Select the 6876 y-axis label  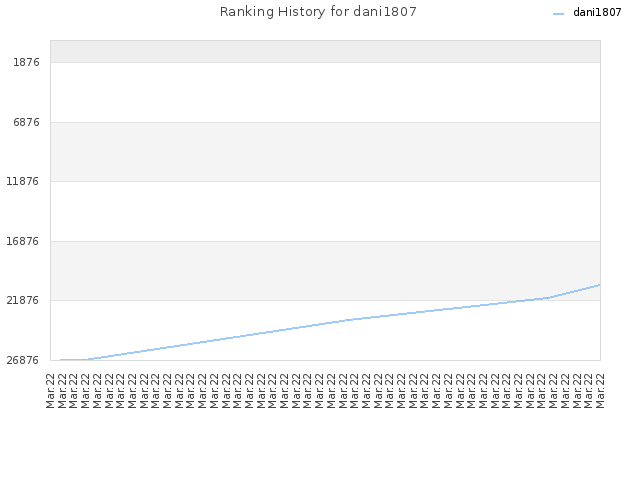coord(27,122)
